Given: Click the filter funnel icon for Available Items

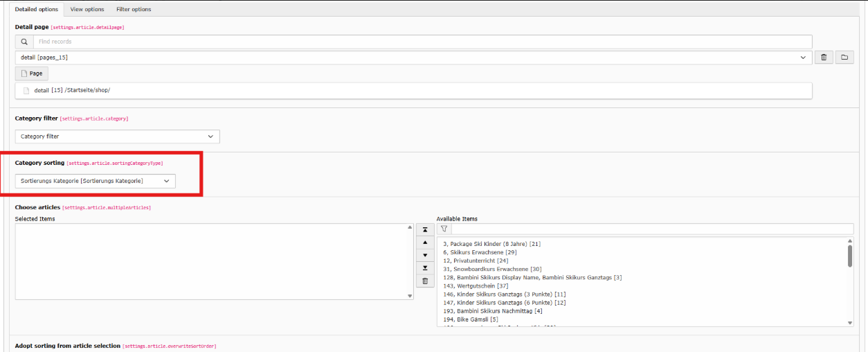Looking at the screenshot, I should click(x=444, y=229).
